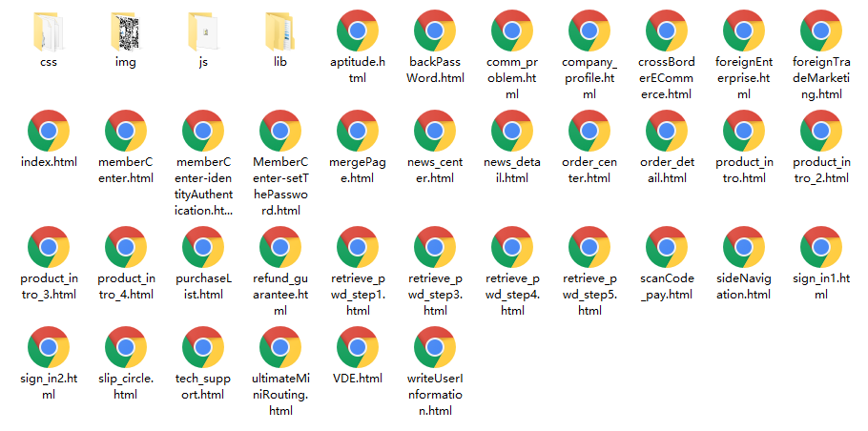Select the VDE.html file
Image resolution: width=868 pixels, height=431 pixels.
tap(358, 348)
